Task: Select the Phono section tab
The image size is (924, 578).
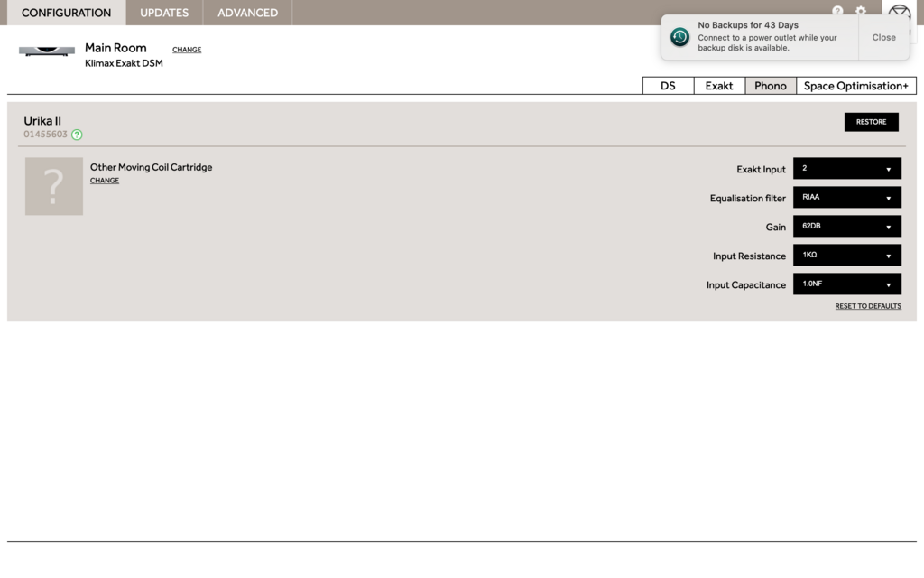Action: coord(771,86)
